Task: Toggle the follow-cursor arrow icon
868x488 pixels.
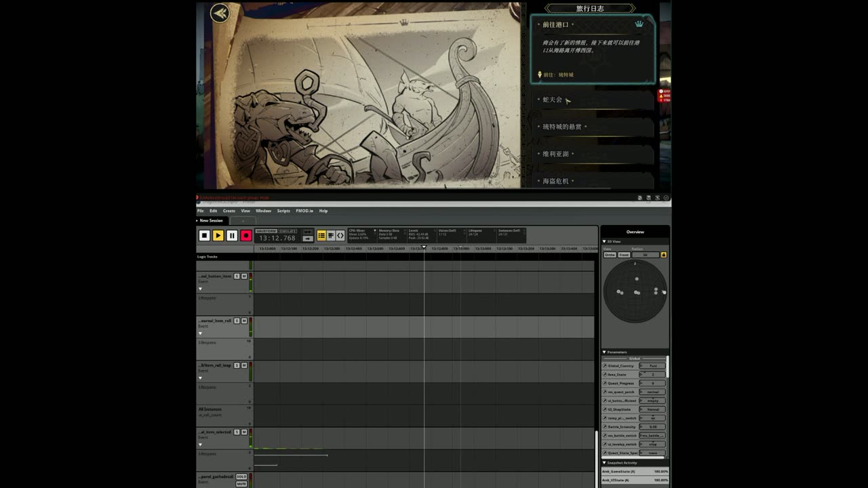Action: [308, 239]
